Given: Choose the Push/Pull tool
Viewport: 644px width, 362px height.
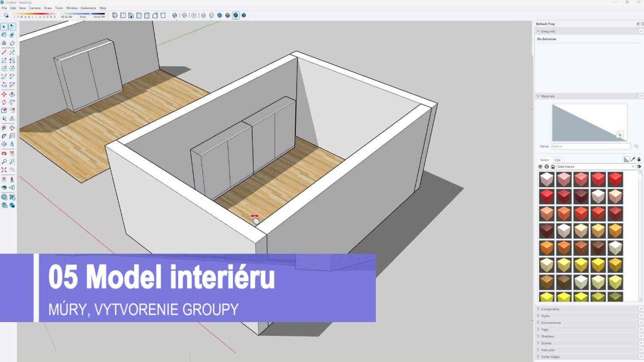Looking at the screenshot, I should pyautogui.click(x=12, y=94).
